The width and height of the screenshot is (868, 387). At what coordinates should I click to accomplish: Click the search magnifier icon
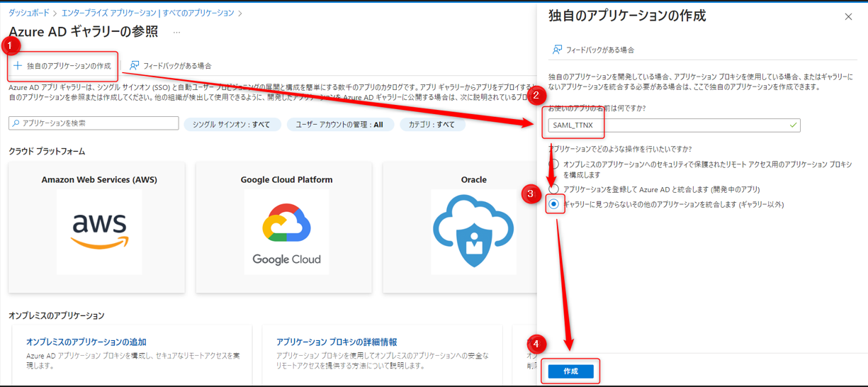[x=16, y=123]
